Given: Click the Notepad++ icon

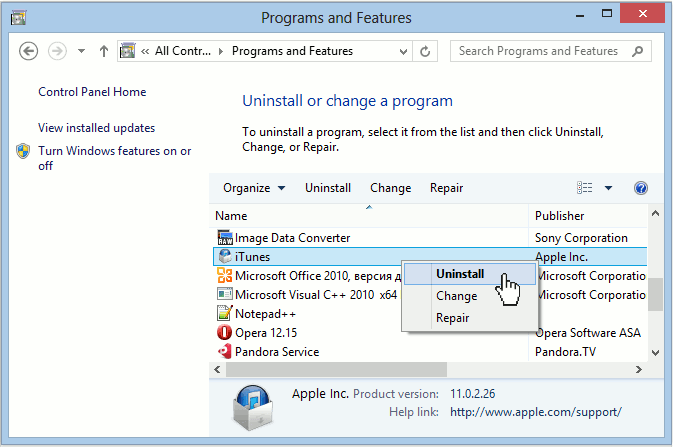Looking at the screenshot, I should 224,313.
